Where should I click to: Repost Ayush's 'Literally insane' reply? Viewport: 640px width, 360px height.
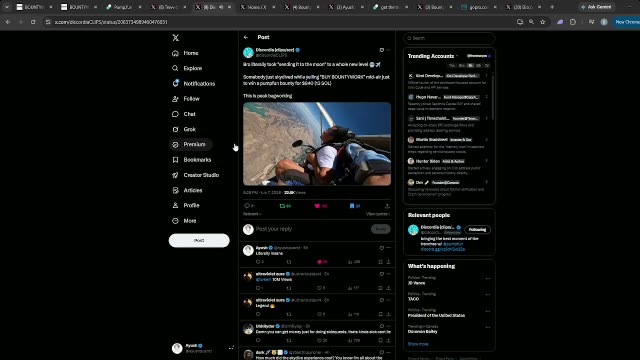[289, 262]
